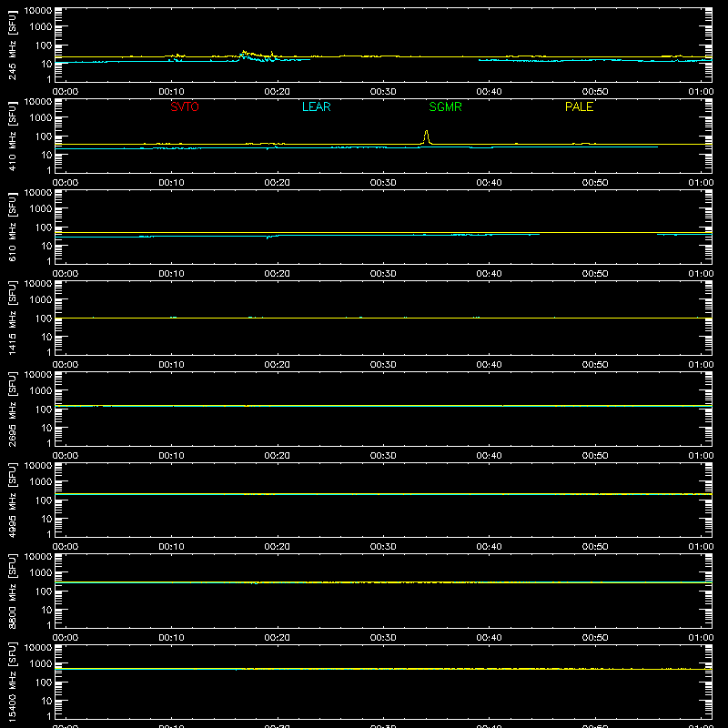Click the 10 tick label on the 1415 MHz axis
Viewport: 728px width, 728px height.
point(46,337)
